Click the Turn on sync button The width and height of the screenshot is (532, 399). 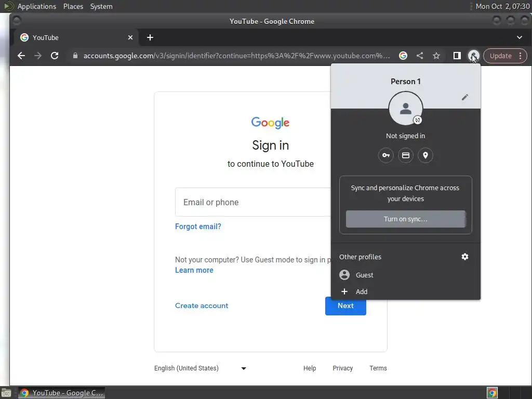coord(405,219)
